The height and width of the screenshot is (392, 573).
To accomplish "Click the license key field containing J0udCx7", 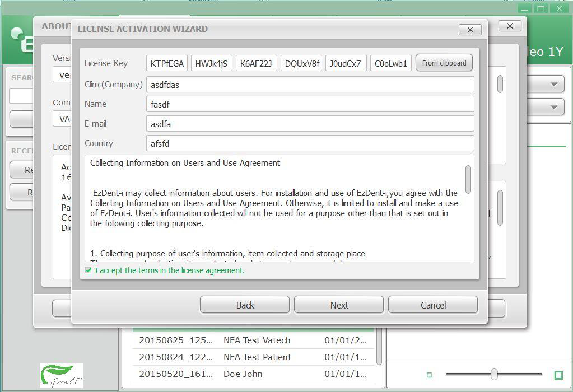I will coord(346,63).
